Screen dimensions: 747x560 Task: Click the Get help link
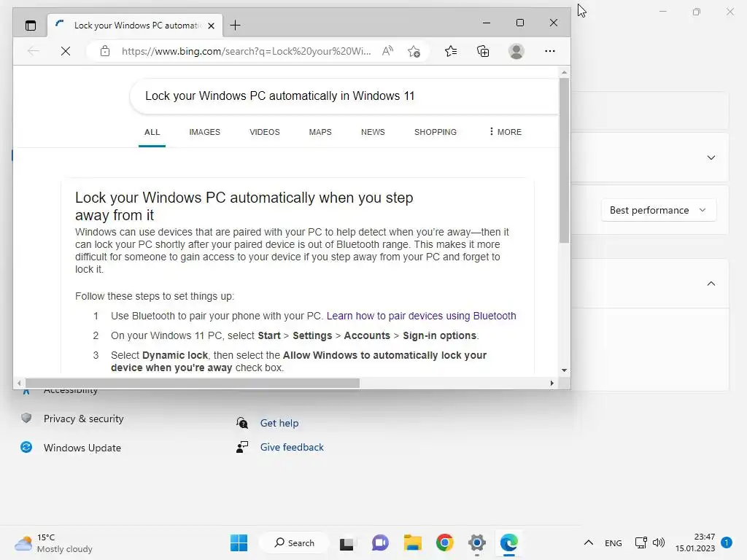pos(279,423)
